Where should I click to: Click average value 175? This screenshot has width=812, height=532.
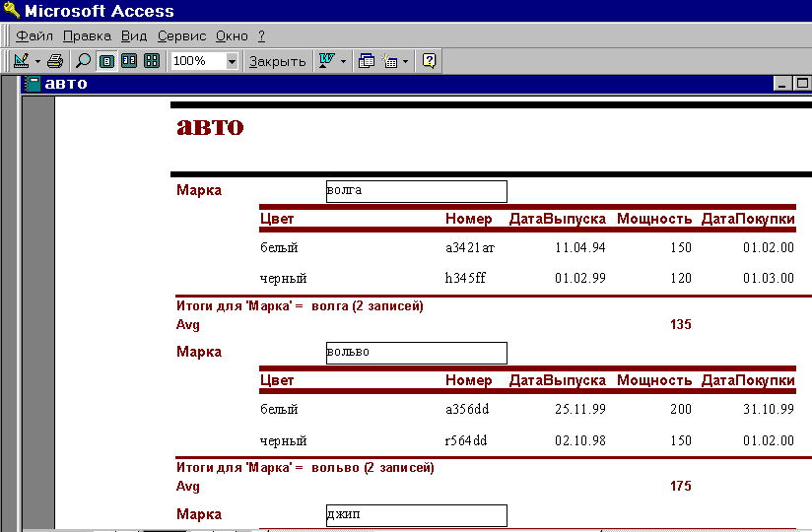[681, 486]
